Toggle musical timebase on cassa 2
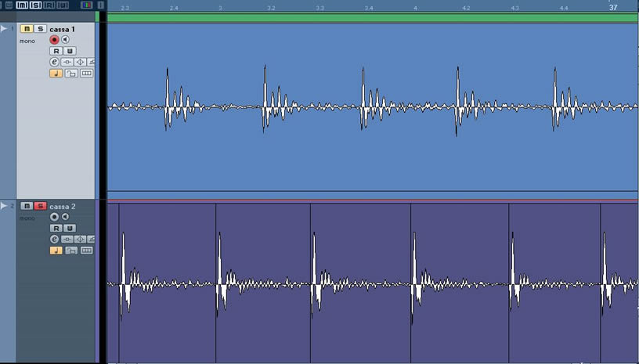The height and width of the screenshot is (364, 639). [56, 250]
